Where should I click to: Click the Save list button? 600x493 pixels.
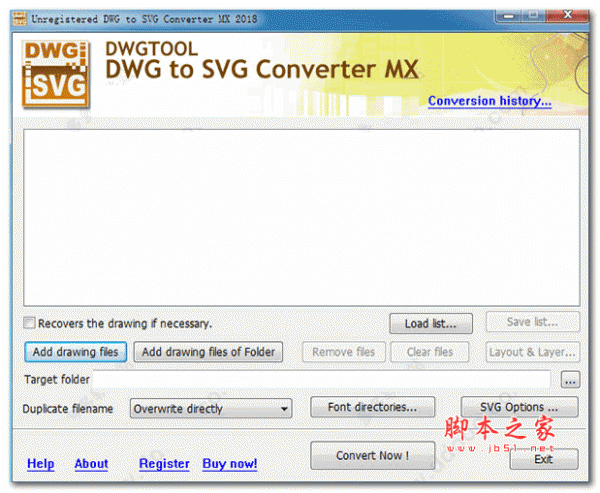pos(532,322)
